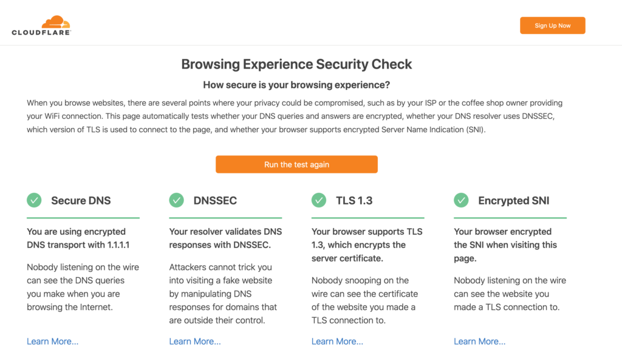Click the green checkmark beside TLS 1.3
The height and width of the screenshot is (364, 622).
(x=319, y=200)
